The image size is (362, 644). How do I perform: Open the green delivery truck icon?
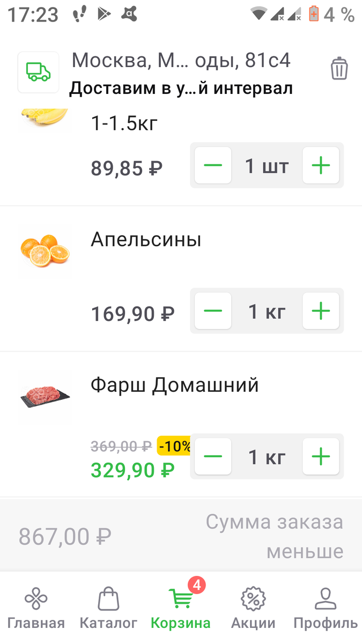pyautogui.click(x=38, y=72)
